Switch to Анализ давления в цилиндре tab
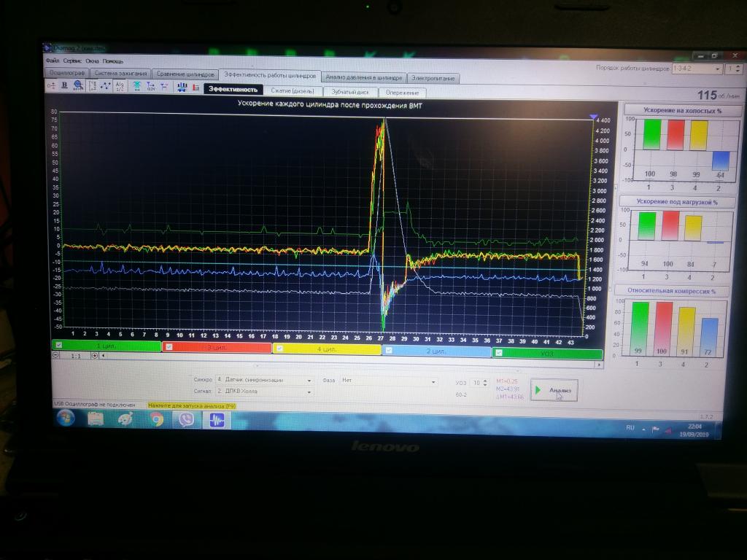Screen dimensions: 747x560 (364, 77)
